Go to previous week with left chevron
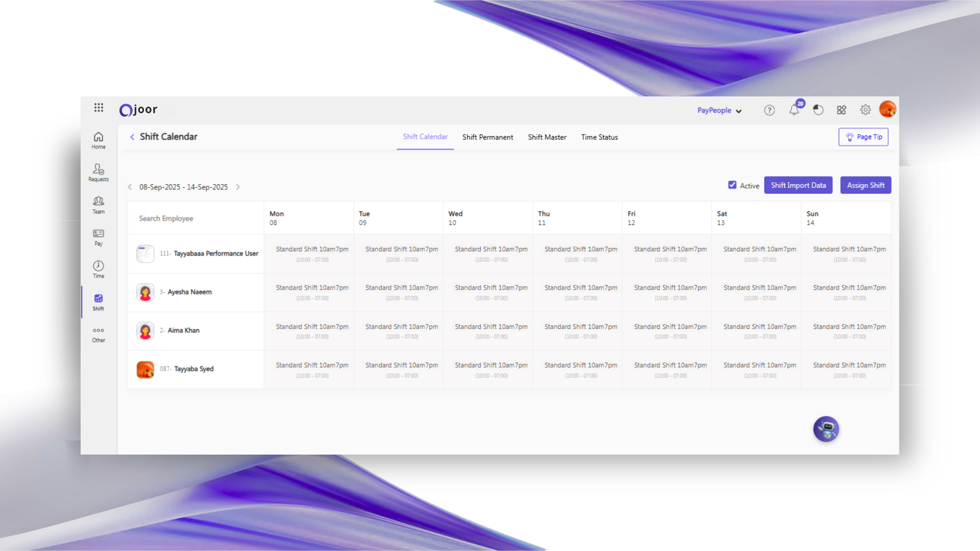980x551 pixels. pos(130,187)
